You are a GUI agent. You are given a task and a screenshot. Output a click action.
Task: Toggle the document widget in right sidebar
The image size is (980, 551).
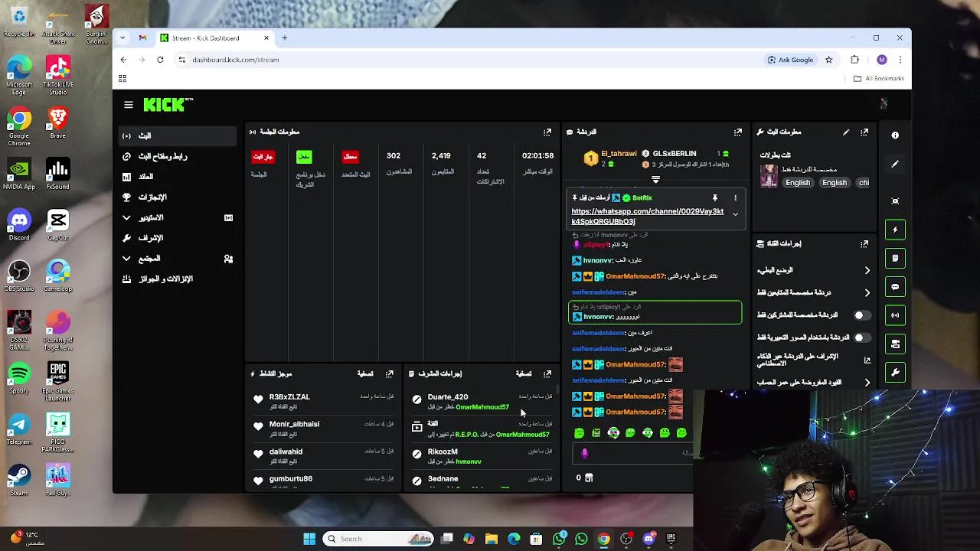coord(895,259)
